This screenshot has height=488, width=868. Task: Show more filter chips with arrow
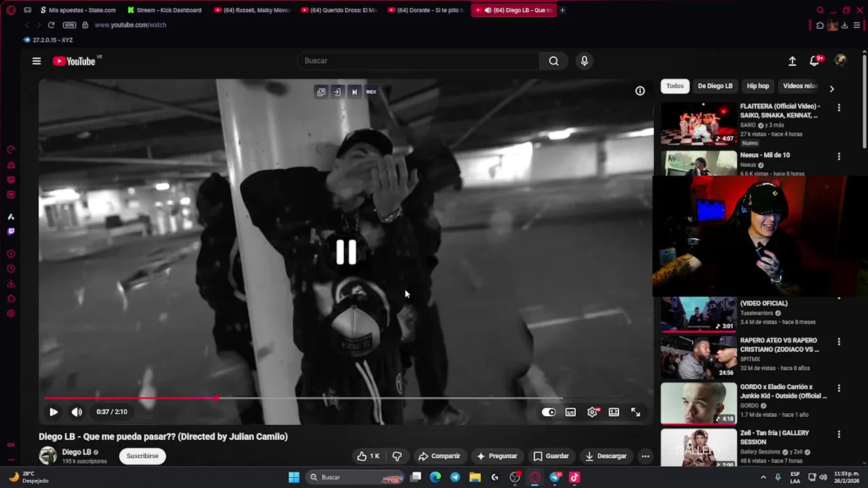click(831, 88)
